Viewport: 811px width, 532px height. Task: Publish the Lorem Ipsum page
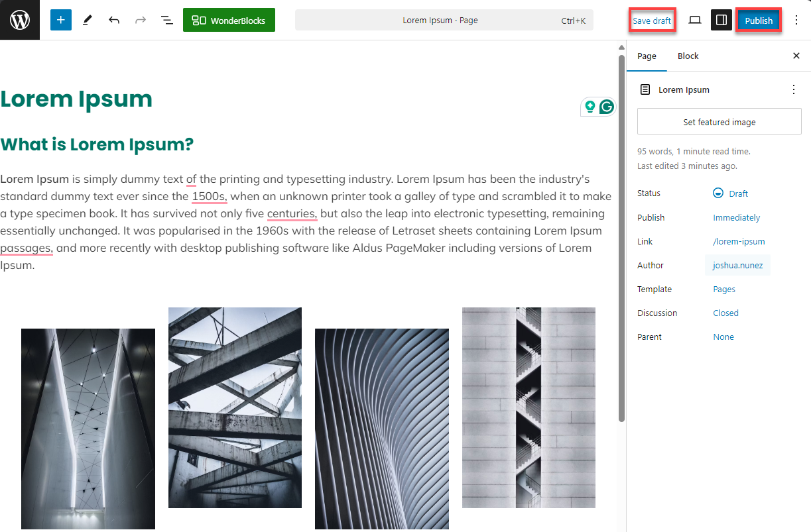(x=758, y=20)
